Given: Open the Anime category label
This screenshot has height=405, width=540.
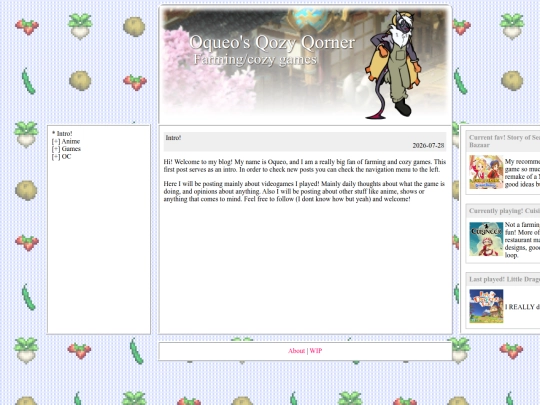Looking at the screenshot, I should point(71,142).
